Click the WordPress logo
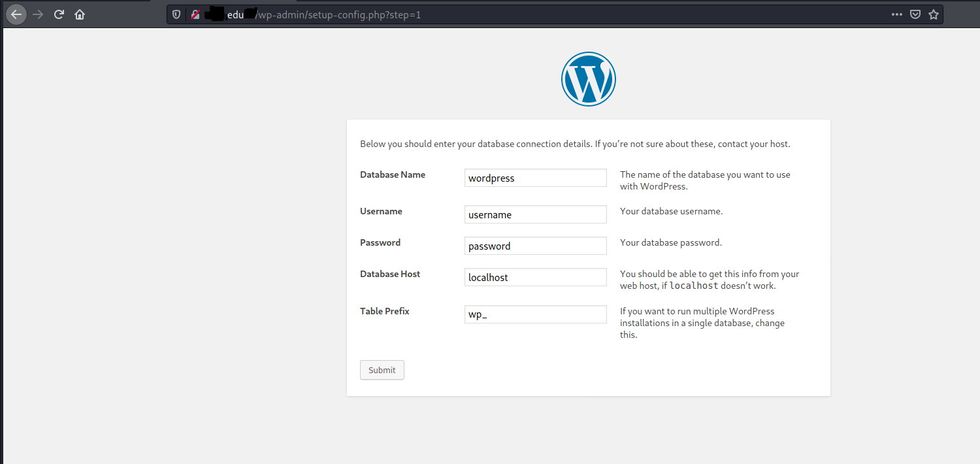Screen dimensions: 980x464 tap(588, 79)
